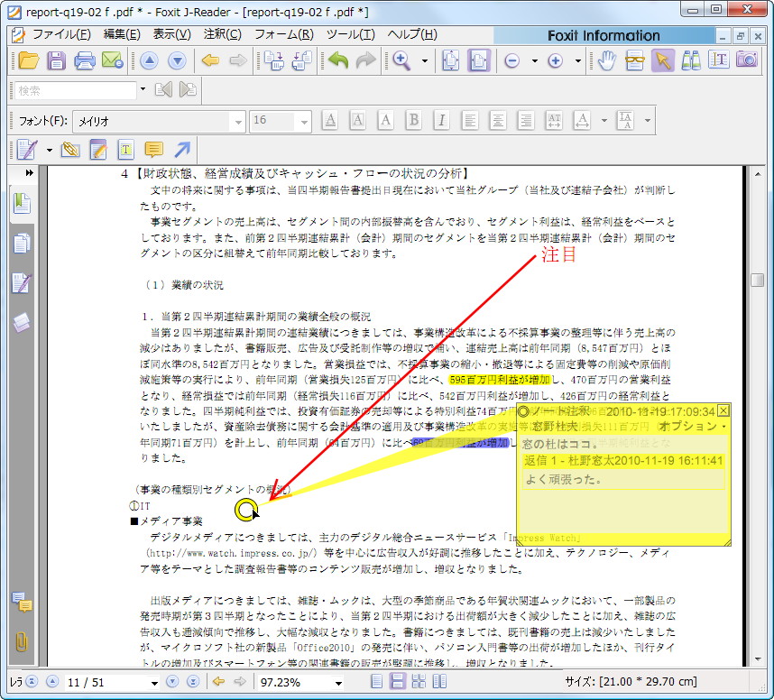
Task: Select the arrow annotation tool
Action: pyautogui.click(x=181, y=149)
